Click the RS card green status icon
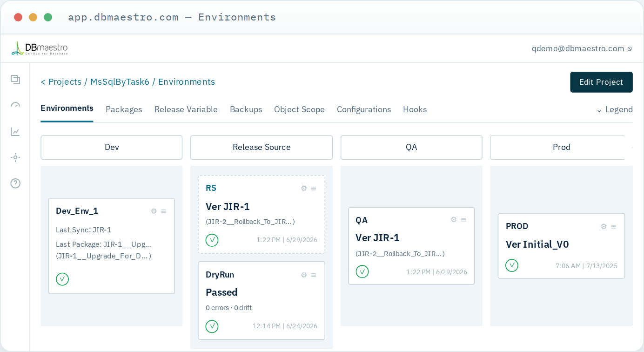The width and height of the screenshot is (644, 352). [212, 240]
